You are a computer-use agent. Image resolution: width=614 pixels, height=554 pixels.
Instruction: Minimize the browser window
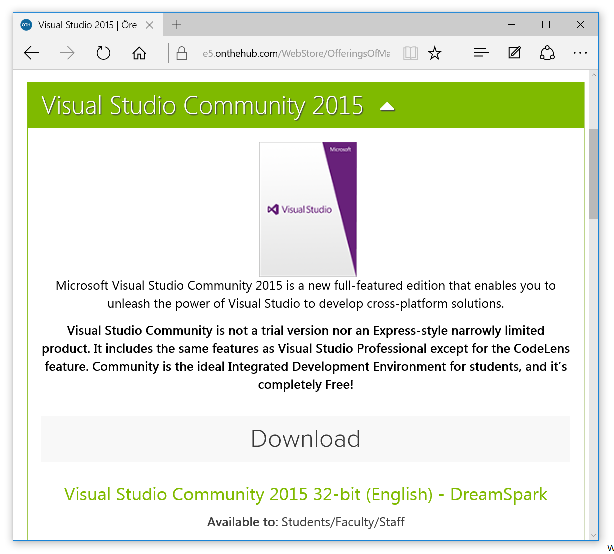(511, 25)
